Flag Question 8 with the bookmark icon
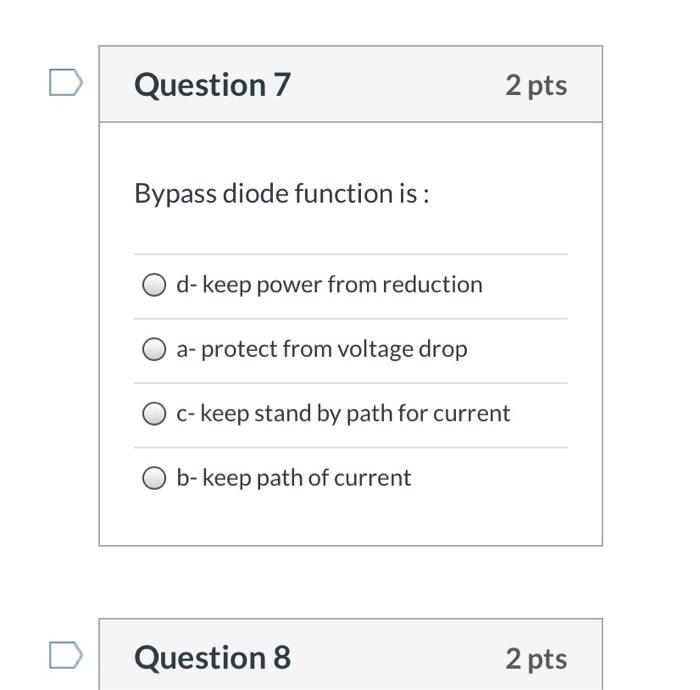Image resolution: width=700 pixels, height=690 pixels. point(66,655)
